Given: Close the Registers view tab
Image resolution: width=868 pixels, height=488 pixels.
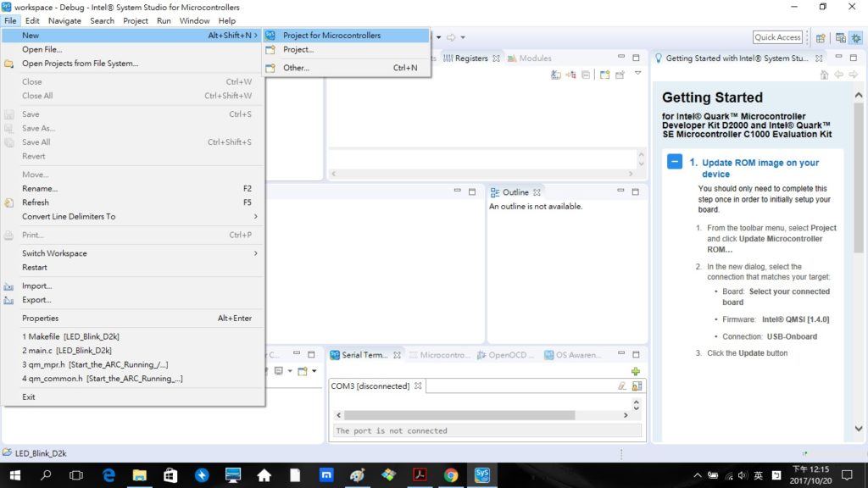Looking at the screenshot, I should pyautogui.click(x=496, y=58).
